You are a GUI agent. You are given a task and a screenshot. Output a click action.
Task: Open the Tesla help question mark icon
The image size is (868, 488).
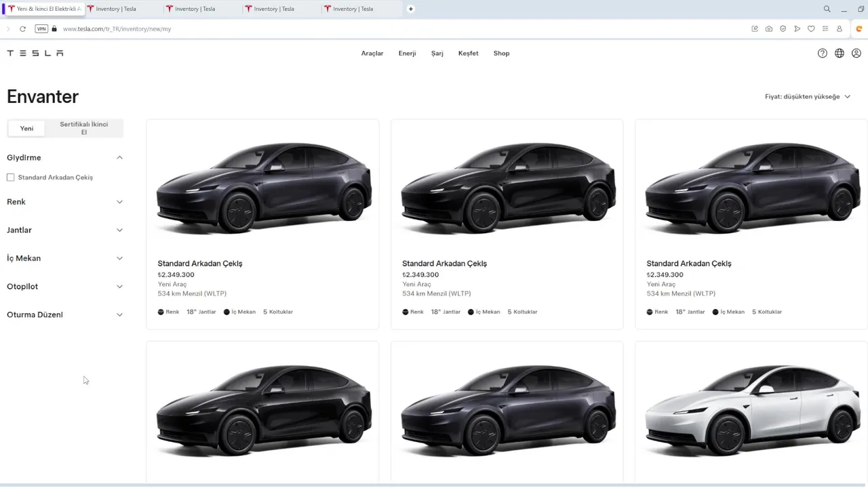(x=823, y=53)
